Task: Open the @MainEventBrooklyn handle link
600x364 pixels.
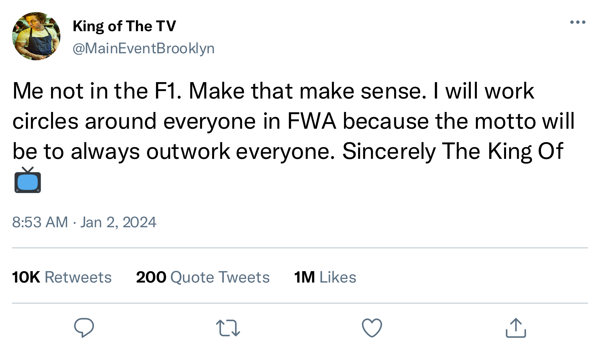Action: click(x=143, y=48)
